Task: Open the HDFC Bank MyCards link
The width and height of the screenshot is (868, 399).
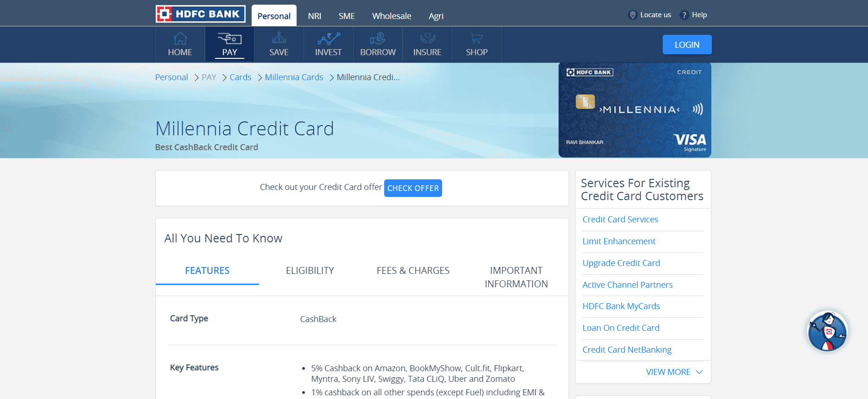Action: tap(621, 306)
